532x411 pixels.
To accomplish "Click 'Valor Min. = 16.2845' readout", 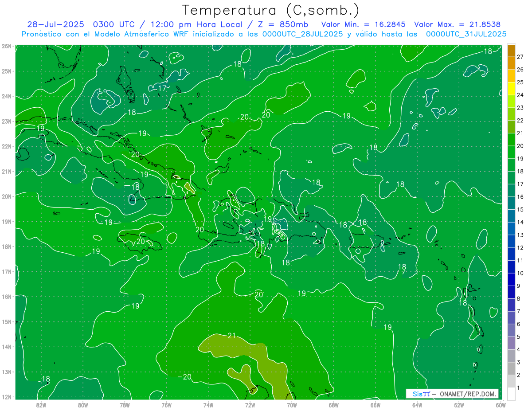I will [x=363, y=24].
